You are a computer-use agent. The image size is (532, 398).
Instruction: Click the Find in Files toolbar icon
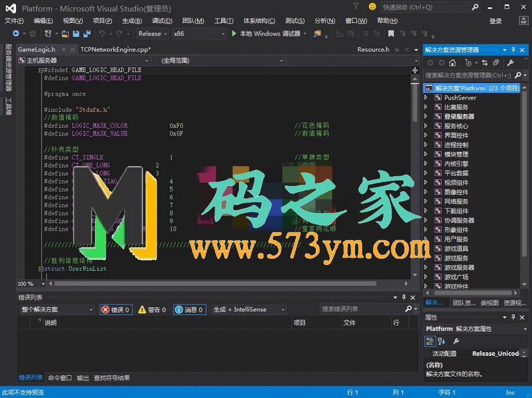click(317, 34)
